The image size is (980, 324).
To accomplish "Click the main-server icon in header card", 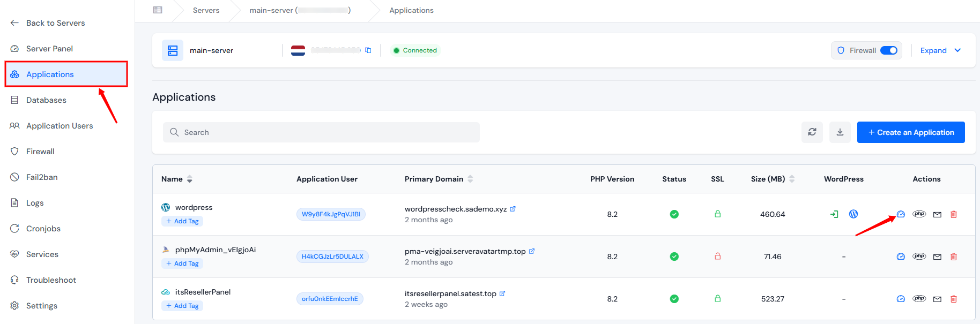I will tap(173, 50).
